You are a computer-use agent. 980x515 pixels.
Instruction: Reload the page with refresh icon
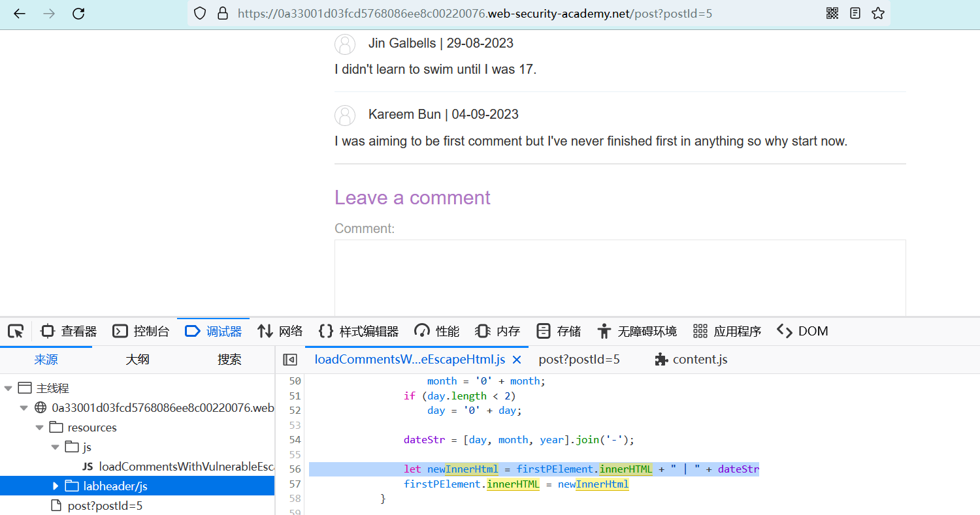(x=78, y=13)
